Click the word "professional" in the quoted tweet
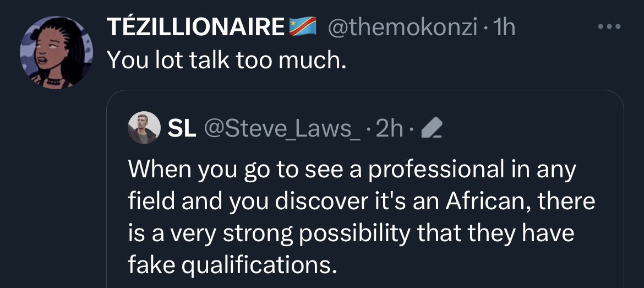644x288 pixels. tap(434, 170)
